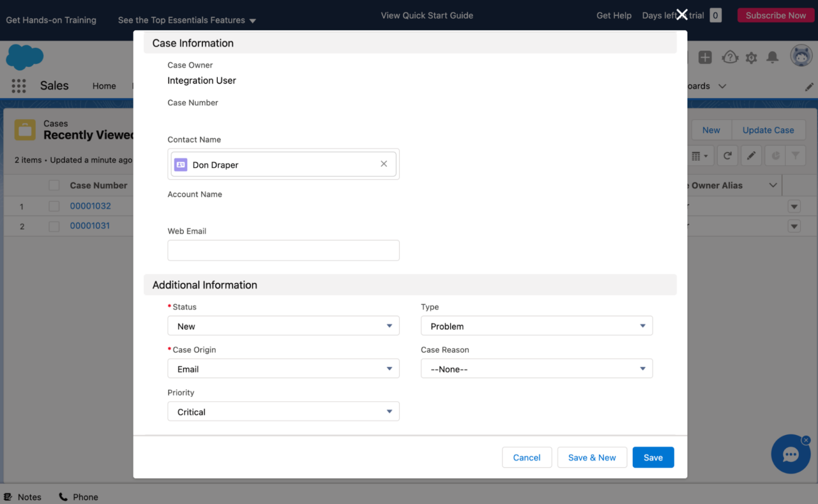Select all cases with the header checkbox
This screenshot has width=818, height=504.
(x=54, y=185)
